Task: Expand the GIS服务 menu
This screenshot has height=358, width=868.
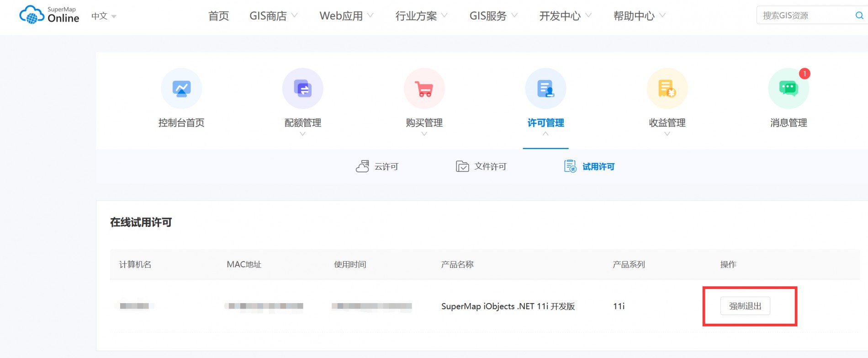Action: 493,16
